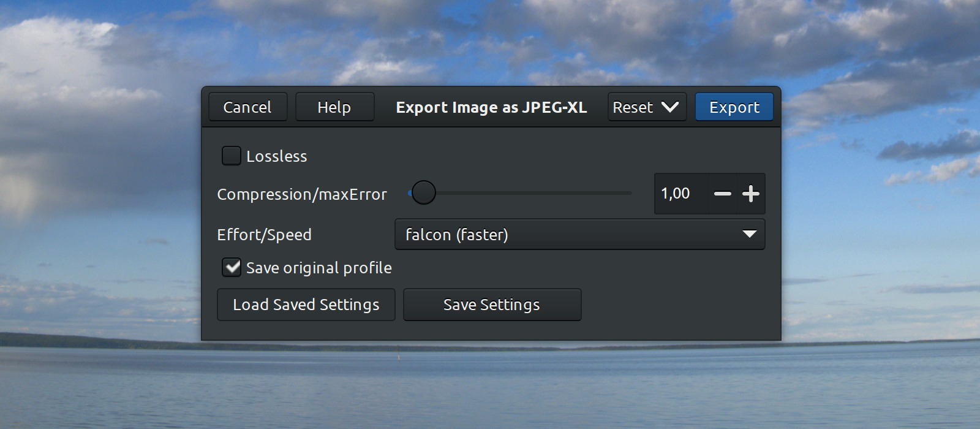Click the Cancel button
The width and height of the screenshot is (980, 429).
[247, 107]
